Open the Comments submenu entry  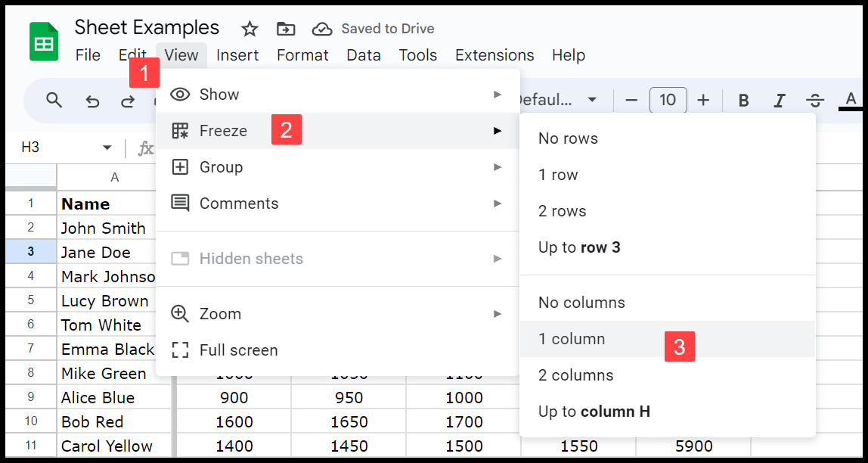click(338, 204)
